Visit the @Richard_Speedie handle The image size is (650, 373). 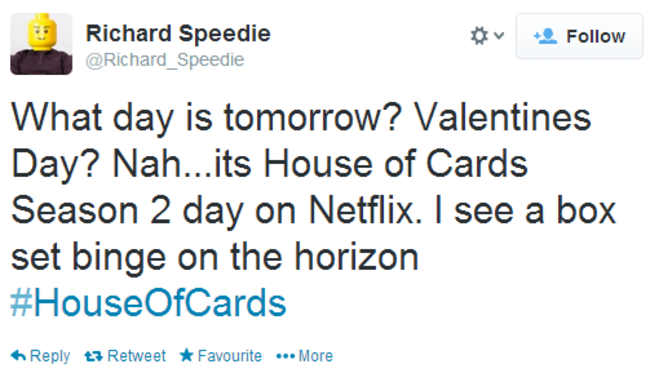(165, 60)
